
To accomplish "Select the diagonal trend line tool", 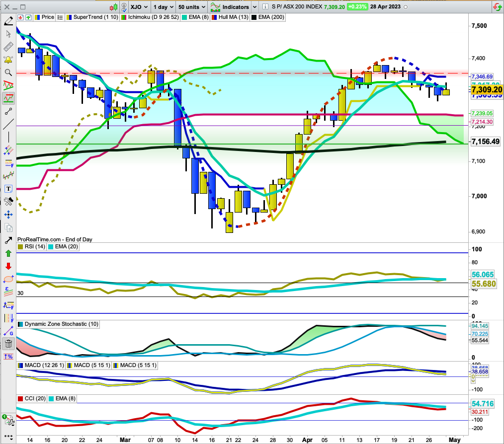I will coord(8,124).
